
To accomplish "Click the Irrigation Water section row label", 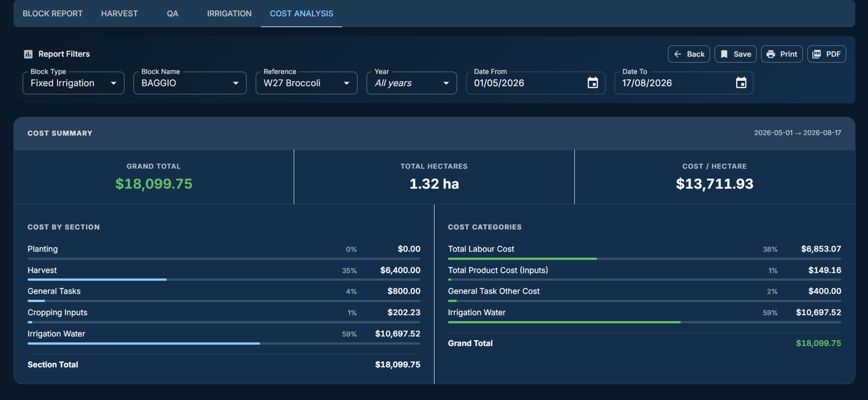I will pyautogui.click(x=56, y=334).
